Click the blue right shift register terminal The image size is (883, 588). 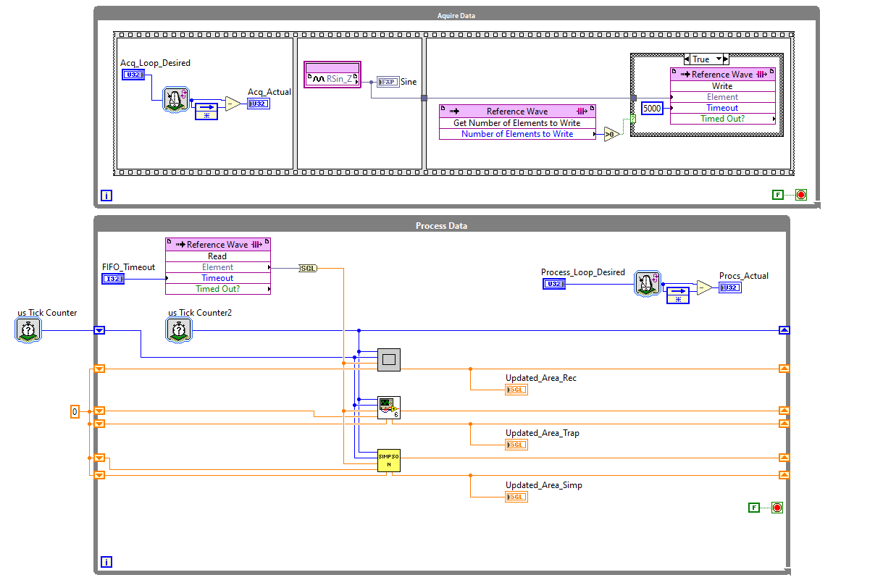coord(784,330)
